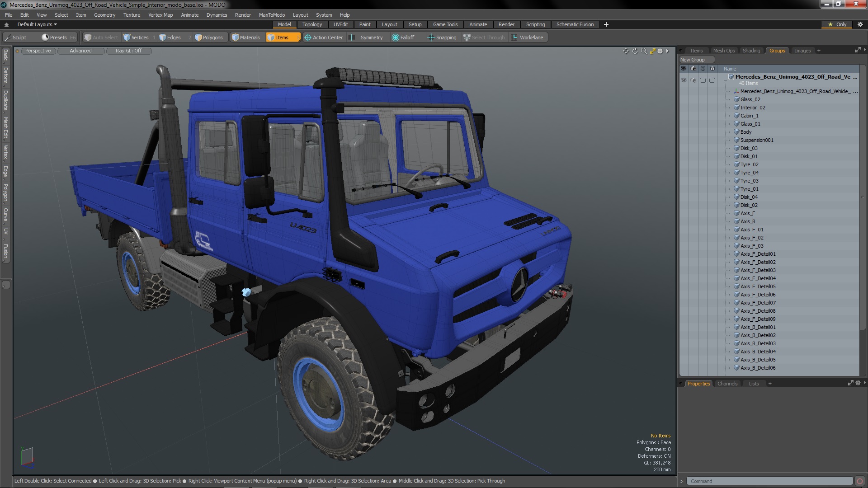Open preferences gear icon at top right
This screenshot has height=488, width=868.
pyautogui.click(x=860, y=24)
